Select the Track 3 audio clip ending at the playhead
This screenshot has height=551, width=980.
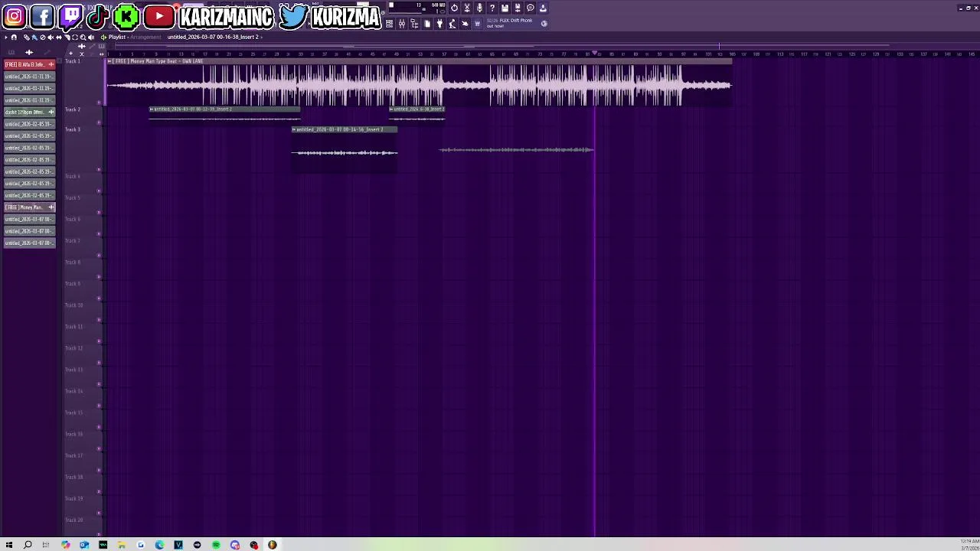(x=517, y=150)
